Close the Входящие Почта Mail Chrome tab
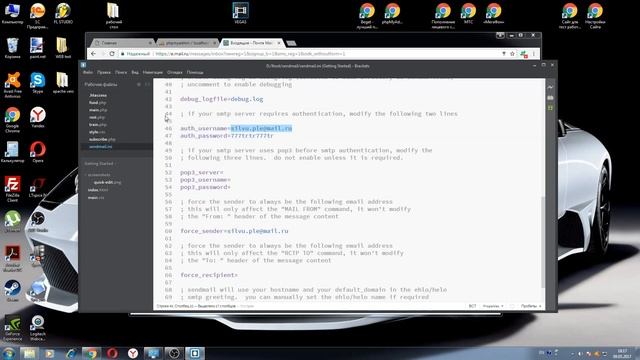The width and height of the screenshot is (640, 360). (x=279, y=43)
